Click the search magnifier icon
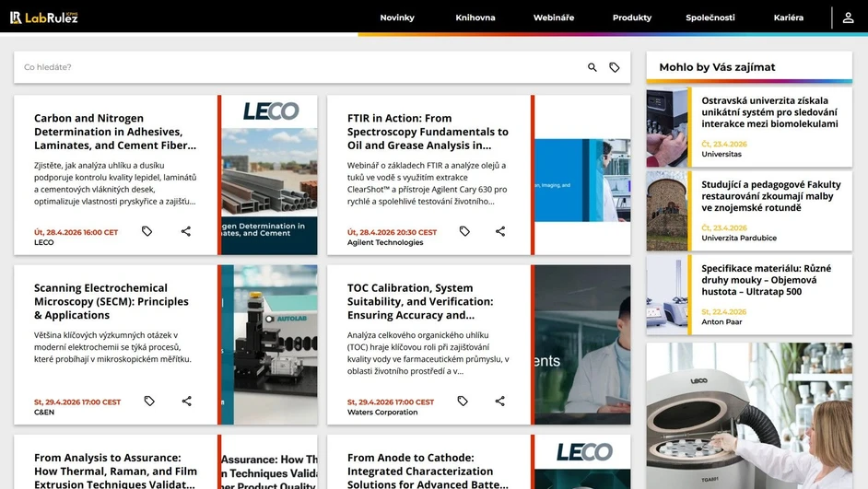Viewport: 868px width, 489px height. pyautogui.click(x=592, y=67)
